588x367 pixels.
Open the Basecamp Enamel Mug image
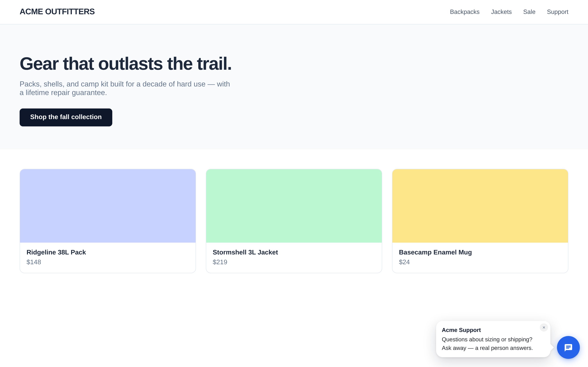480,206
